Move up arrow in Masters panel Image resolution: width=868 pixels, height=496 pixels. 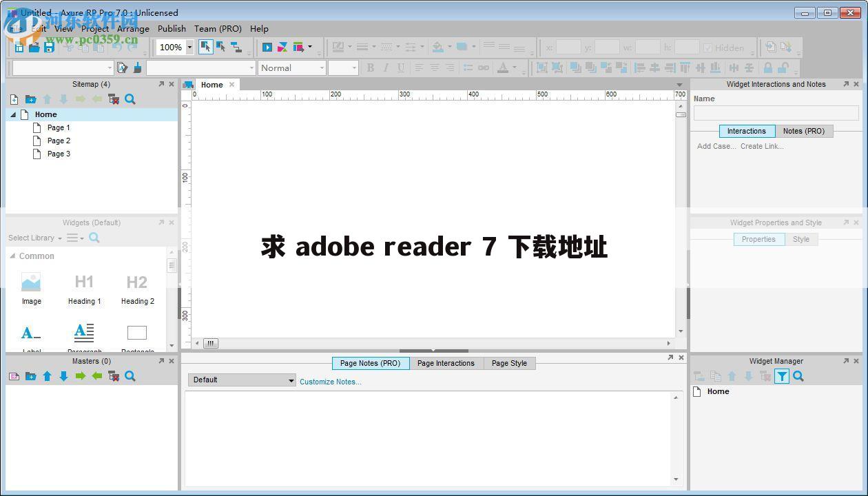(47, 376)
